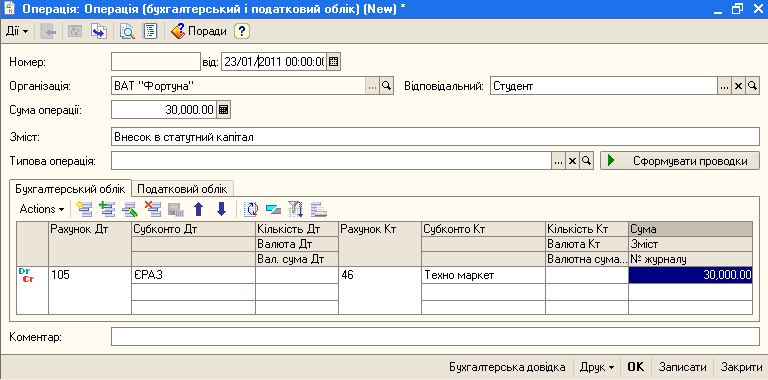
Task: Clear Відповідальний field with X button
Action: tap(738, 87)
